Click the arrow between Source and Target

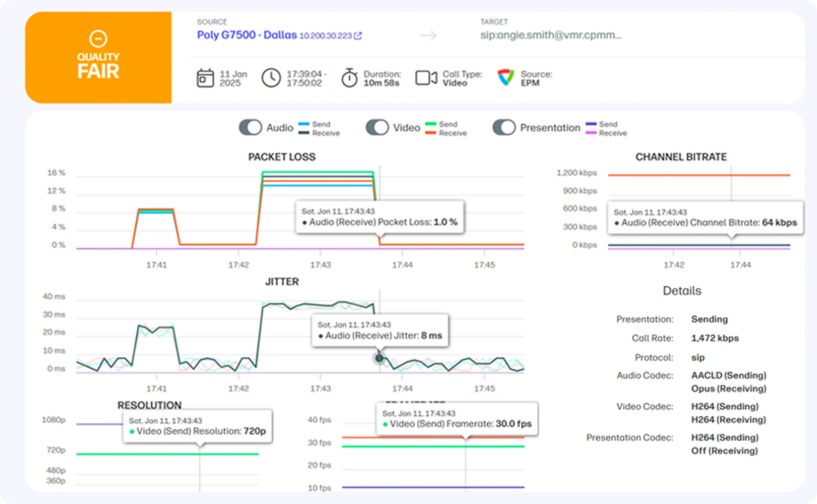pos(428,35)
